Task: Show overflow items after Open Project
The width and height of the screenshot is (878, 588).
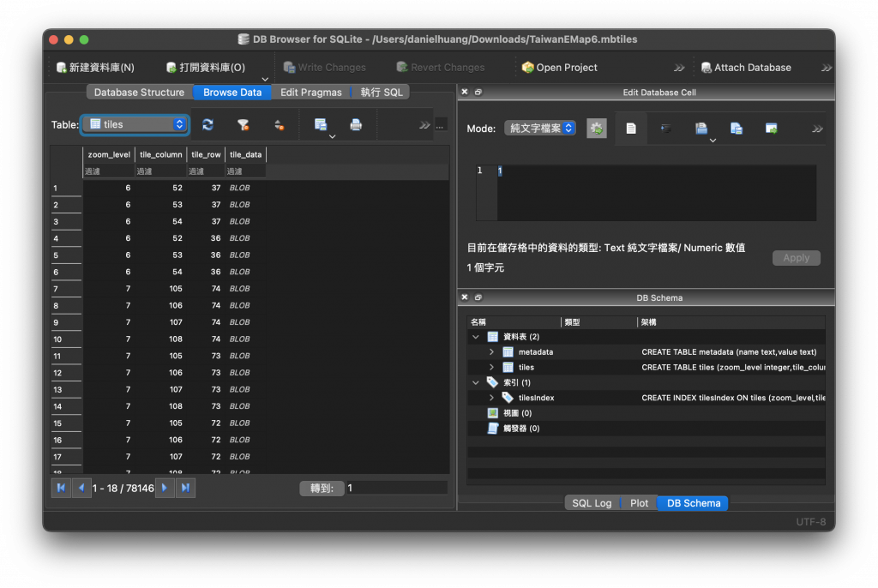Action: (x=679, y=68)
